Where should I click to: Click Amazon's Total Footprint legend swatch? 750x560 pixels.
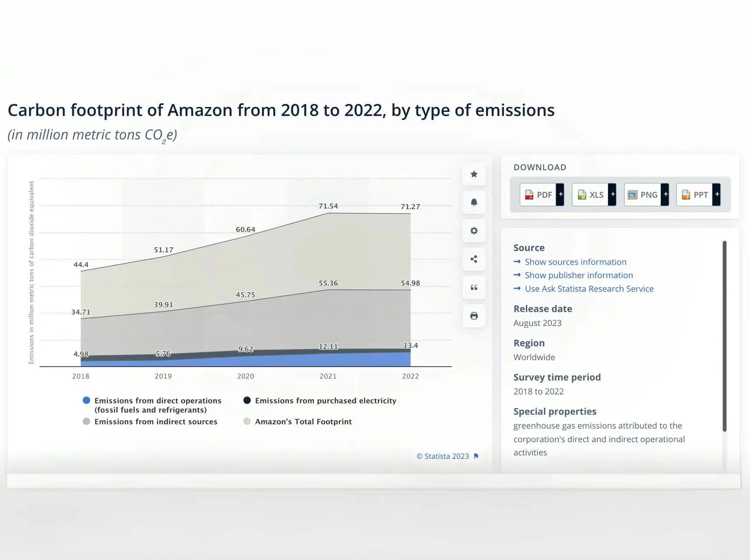247,421
